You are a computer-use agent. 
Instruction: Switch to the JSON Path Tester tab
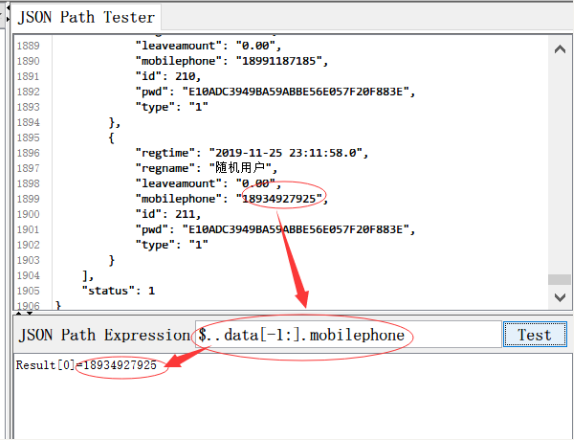[x=86, y=17]
